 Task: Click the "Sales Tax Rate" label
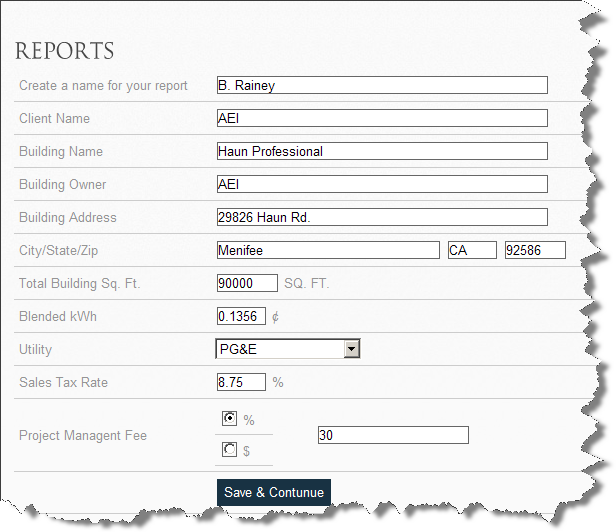point(63,383)
